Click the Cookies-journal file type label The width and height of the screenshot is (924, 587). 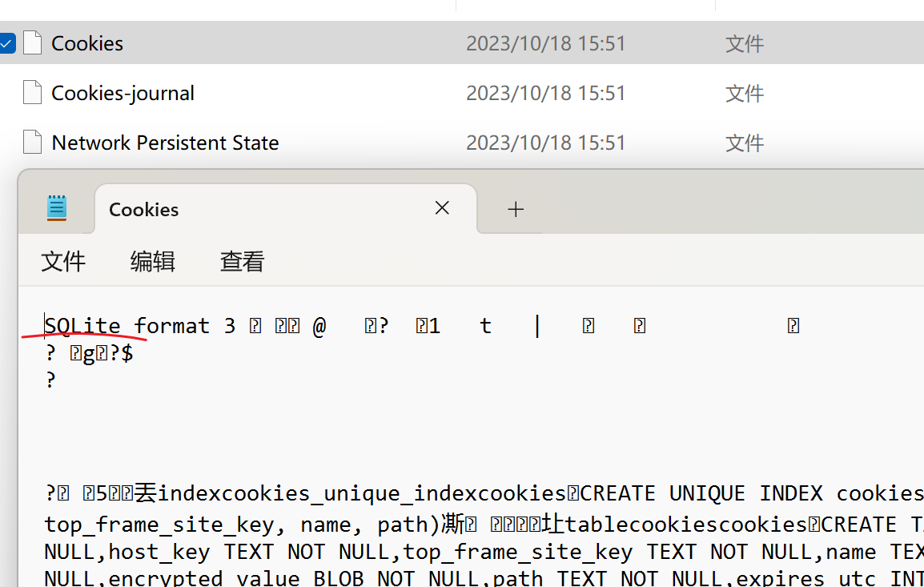pos(744,93)
